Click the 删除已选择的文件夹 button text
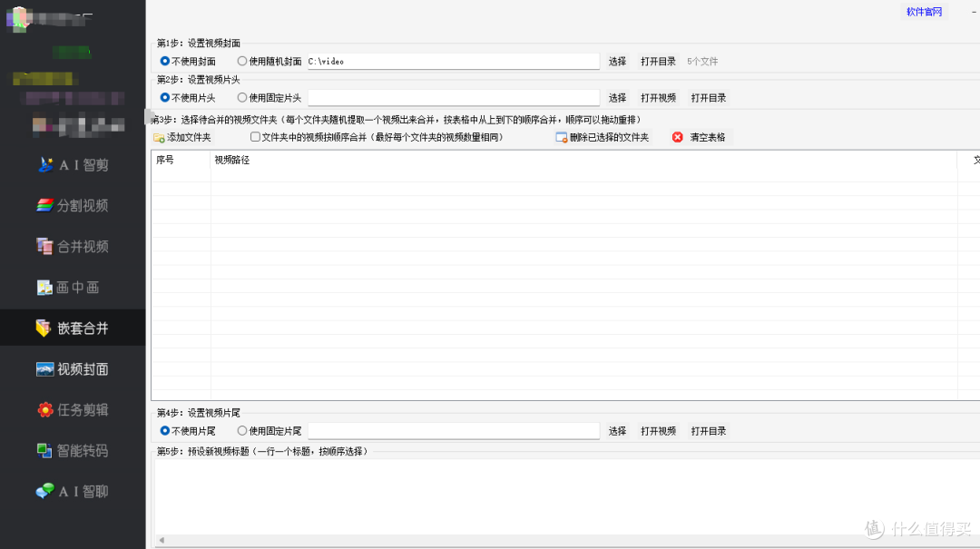Screen dimensions: 980x549 click(x=610, y=138)
